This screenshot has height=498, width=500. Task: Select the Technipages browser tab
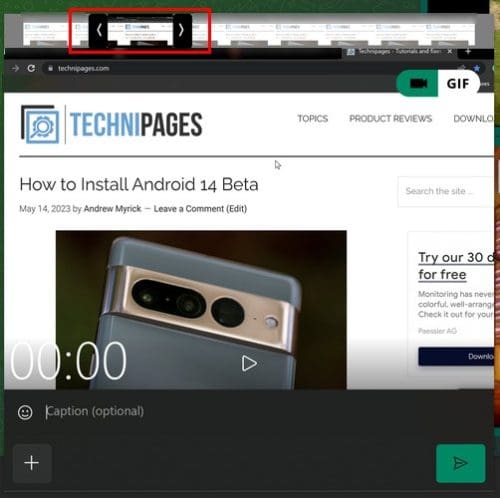[x=400, y=51]
